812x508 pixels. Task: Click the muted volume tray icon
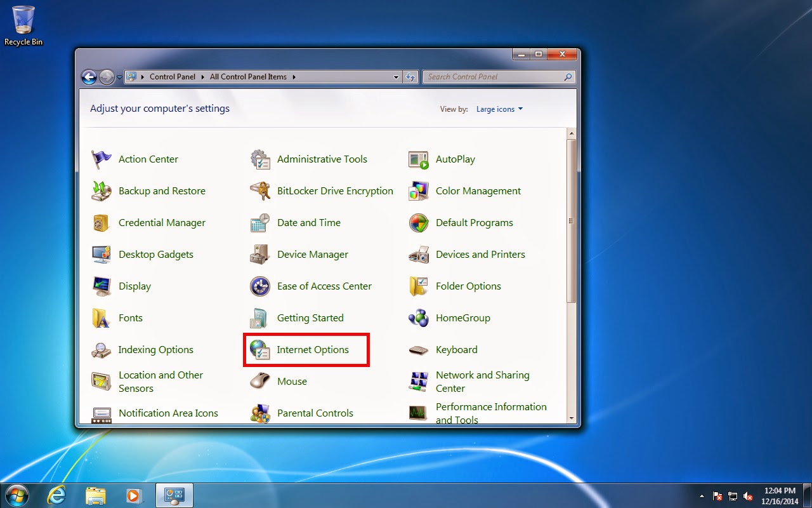tap(749, 496)
